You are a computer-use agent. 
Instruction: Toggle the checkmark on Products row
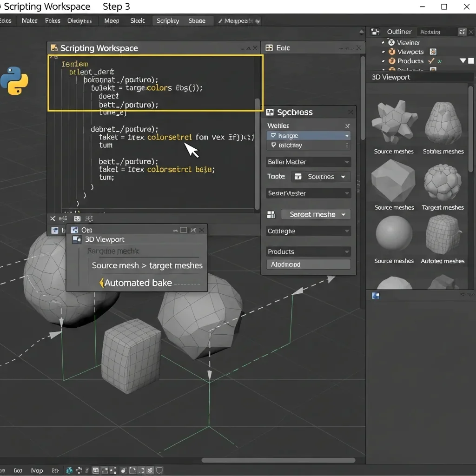click(431, 61)
